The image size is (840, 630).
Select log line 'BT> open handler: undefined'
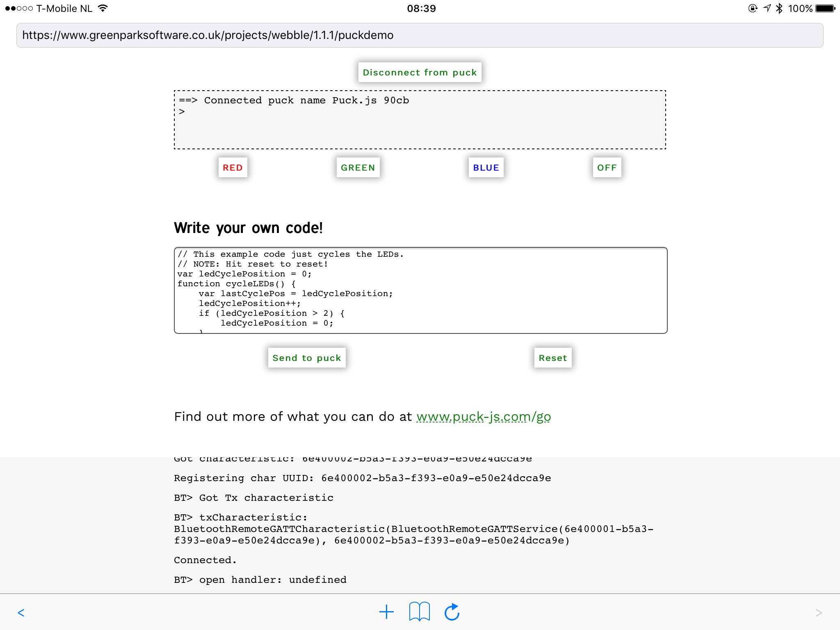(260, 580)
